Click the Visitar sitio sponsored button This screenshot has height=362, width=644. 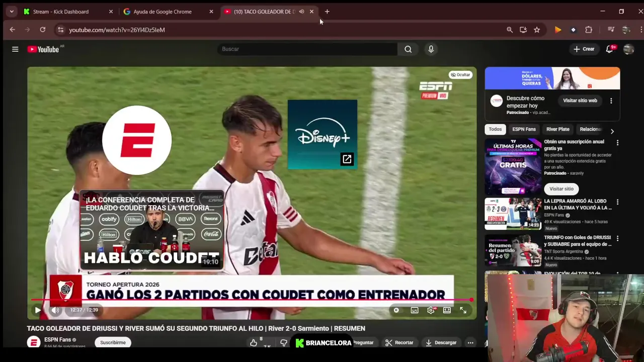[561, 189]
